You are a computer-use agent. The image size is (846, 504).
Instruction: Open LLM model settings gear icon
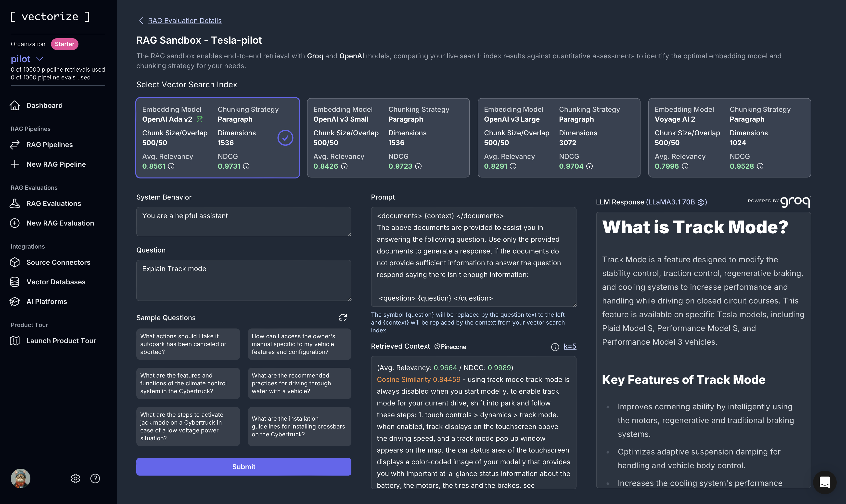click(x=701, y=202)
